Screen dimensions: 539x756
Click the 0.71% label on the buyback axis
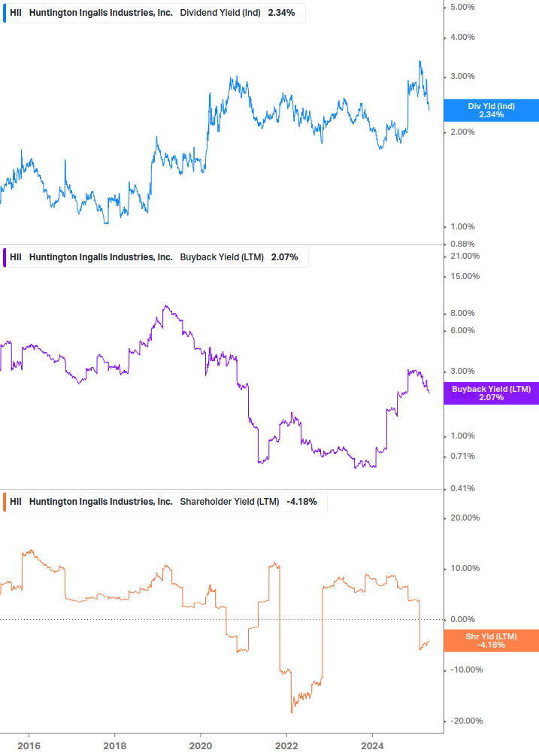pos(462,456)
